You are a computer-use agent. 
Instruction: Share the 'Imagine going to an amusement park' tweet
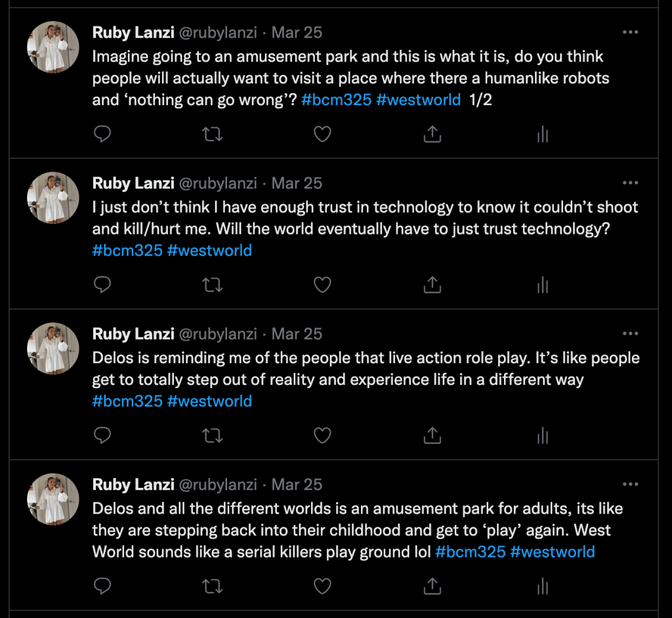pyautogui.click(x=432, y=134)
